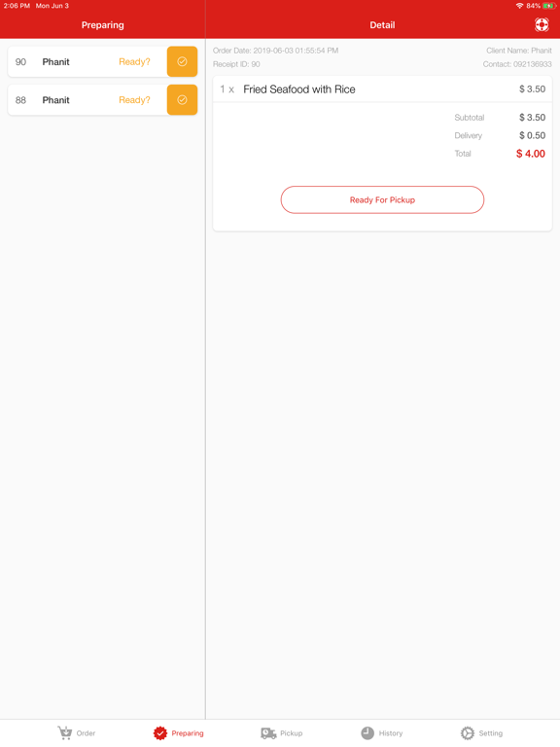Tap the Order Date text
Image resolution: width=560 pixels, height=747 pixels.
pos(276,51)
